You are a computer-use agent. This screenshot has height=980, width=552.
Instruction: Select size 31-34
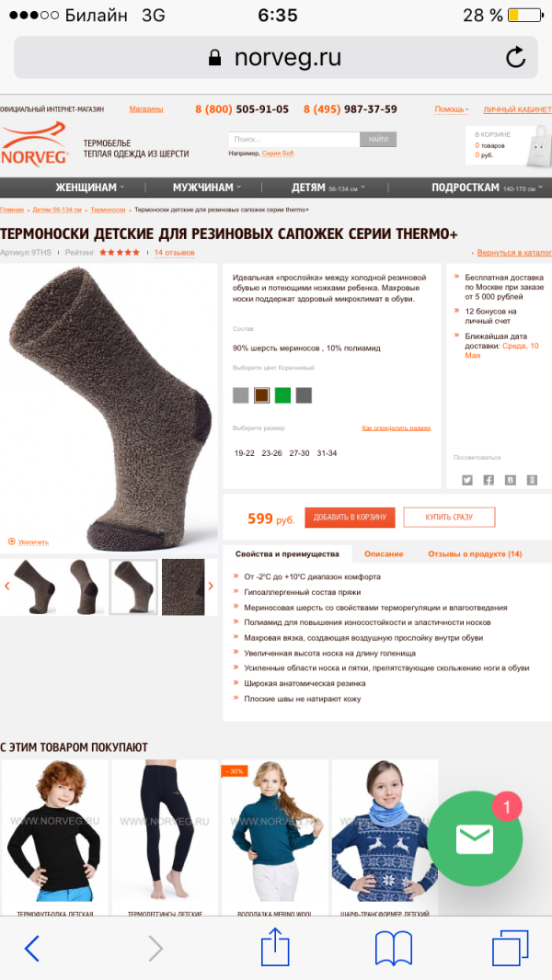click(x=327, y=453)
